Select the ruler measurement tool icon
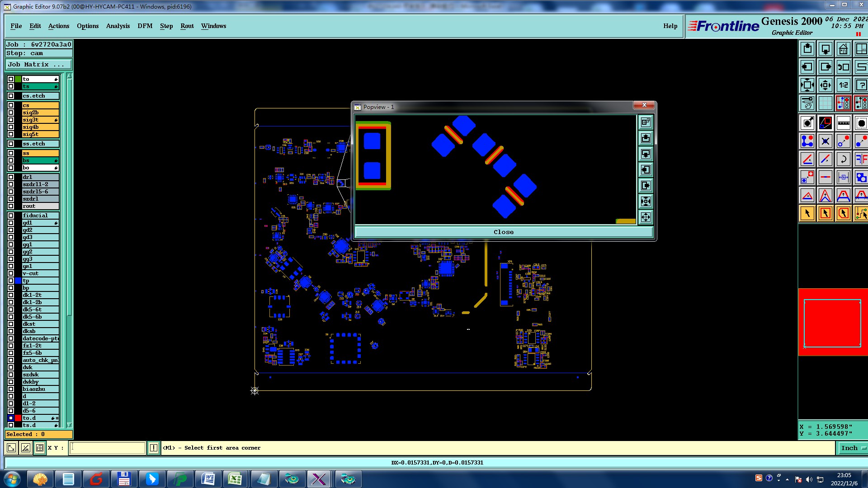 click(x=844, y=123)
